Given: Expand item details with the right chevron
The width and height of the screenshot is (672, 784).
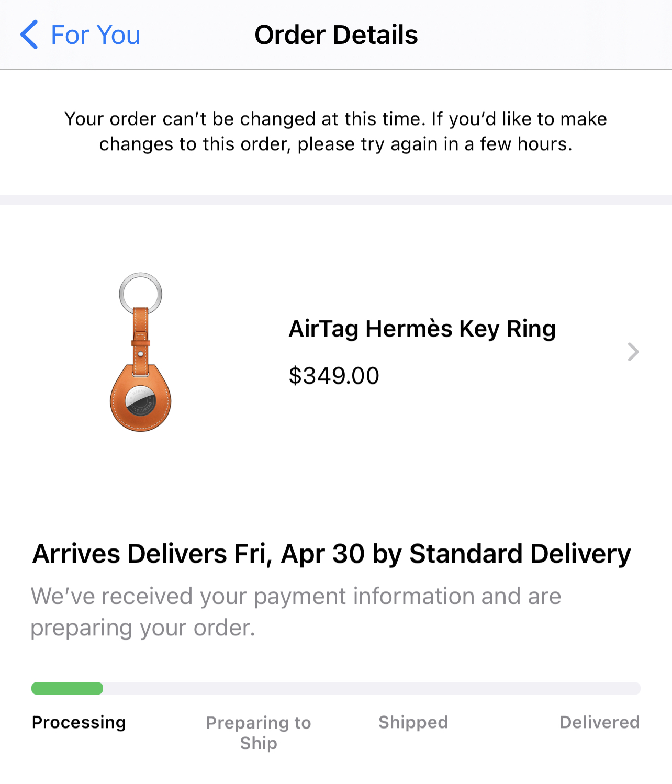Looking at the screenshot, I should point(633,352).
